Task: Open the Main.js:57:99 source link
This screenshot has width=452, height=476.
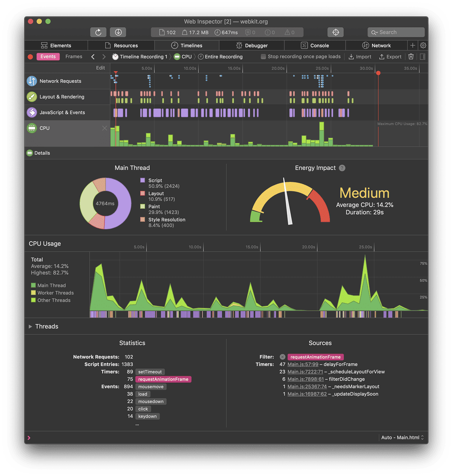Action: pos(303,364)
